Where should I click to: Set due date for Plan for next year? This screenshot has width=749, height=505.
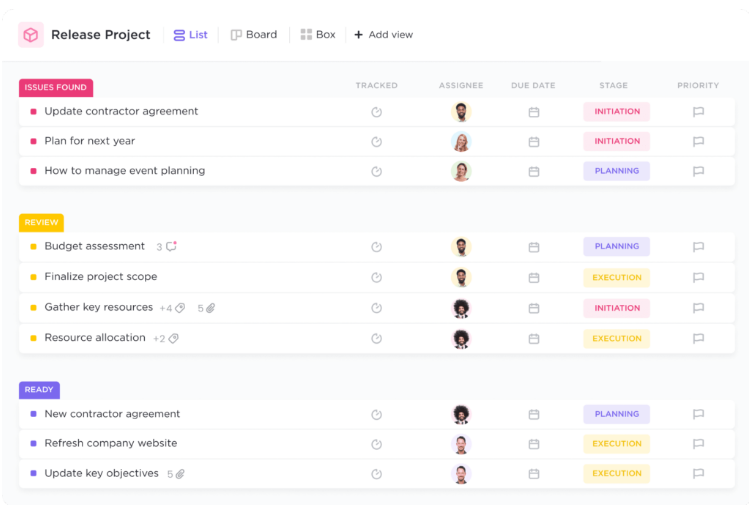[x=534, y=142]
